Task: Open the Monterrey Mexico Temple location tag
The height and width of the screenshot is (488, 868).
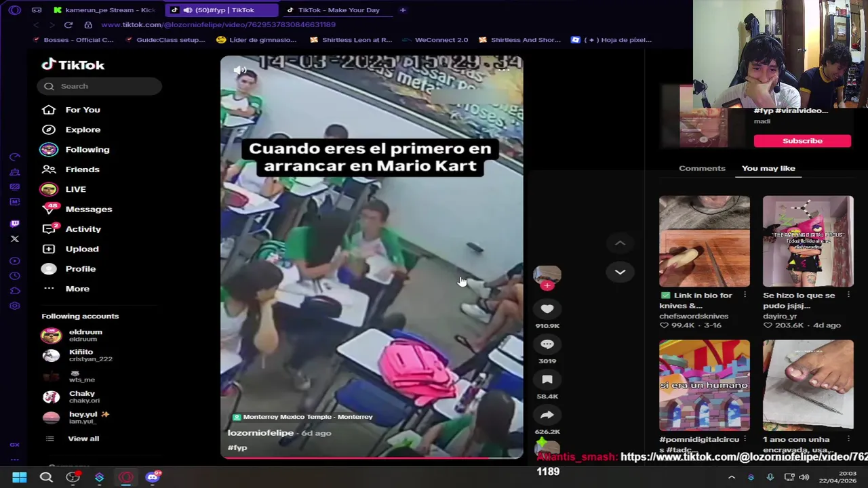Action: (x=302, y=417)
